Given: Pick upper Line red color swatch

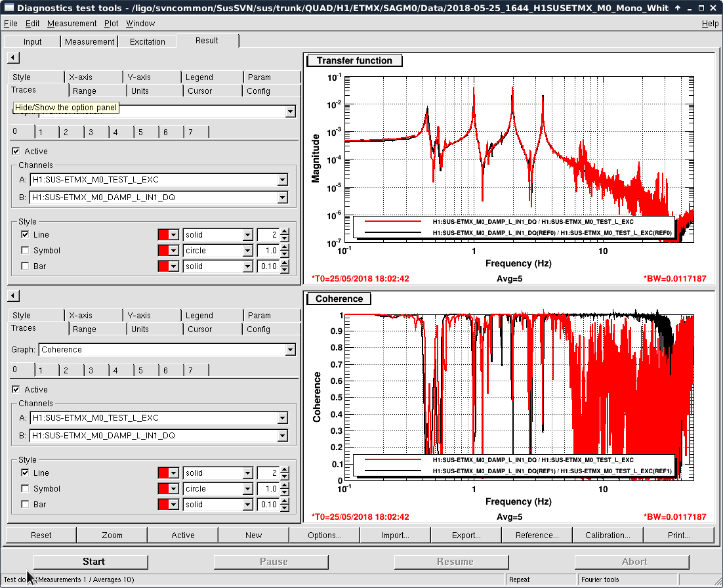Looking at the screenshot, I should pos(164,235).
